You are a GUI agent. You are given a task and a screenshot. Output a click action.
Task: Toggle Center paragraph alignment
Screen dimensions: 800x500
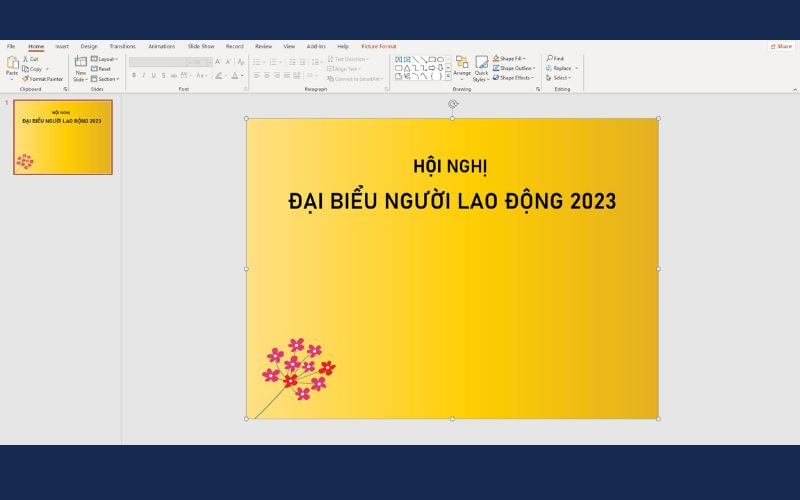click(x=267, y=76)
